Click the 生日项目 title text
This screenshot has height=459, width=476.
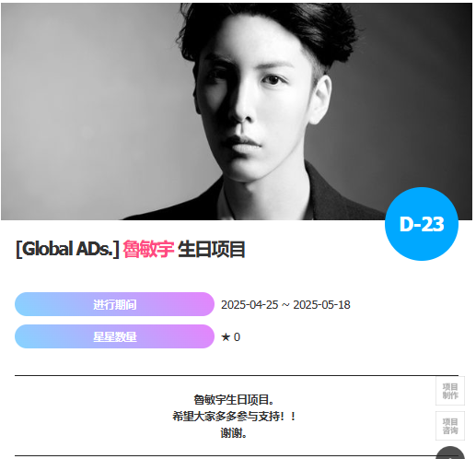tap(212, 249)
